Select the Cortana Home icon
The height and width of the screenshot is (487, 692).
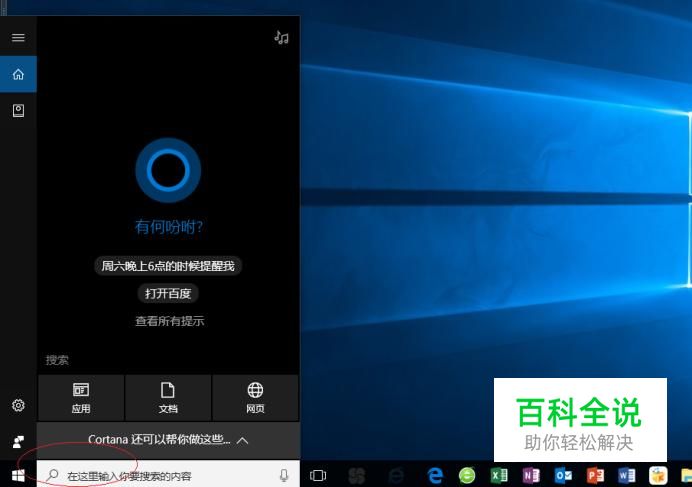pos(18,74)
